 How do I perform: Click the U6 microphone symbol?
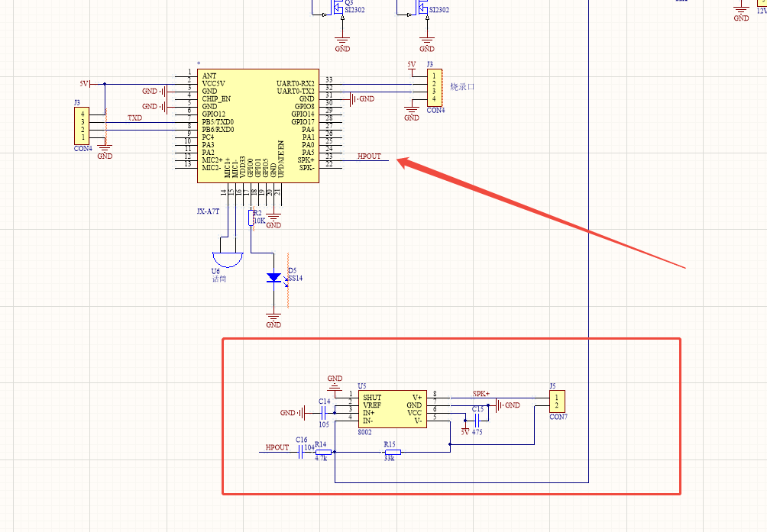227,257
